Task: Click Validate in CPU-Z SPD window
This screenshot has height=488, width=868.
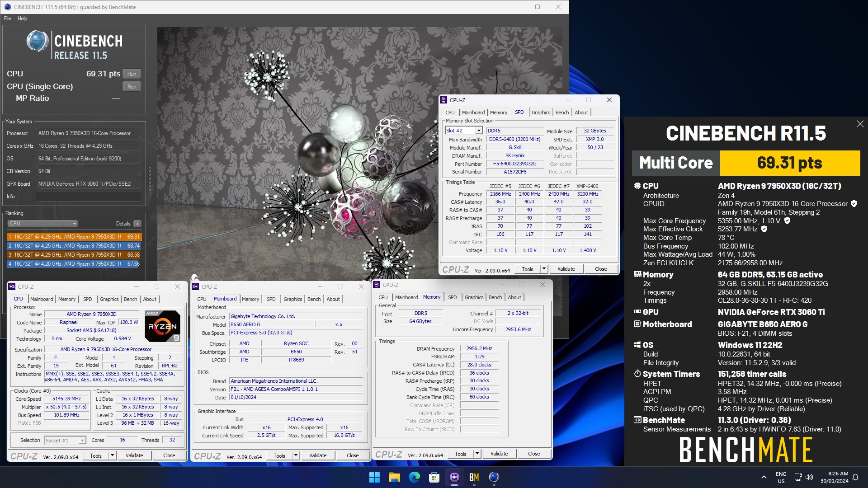Action: 566,269
